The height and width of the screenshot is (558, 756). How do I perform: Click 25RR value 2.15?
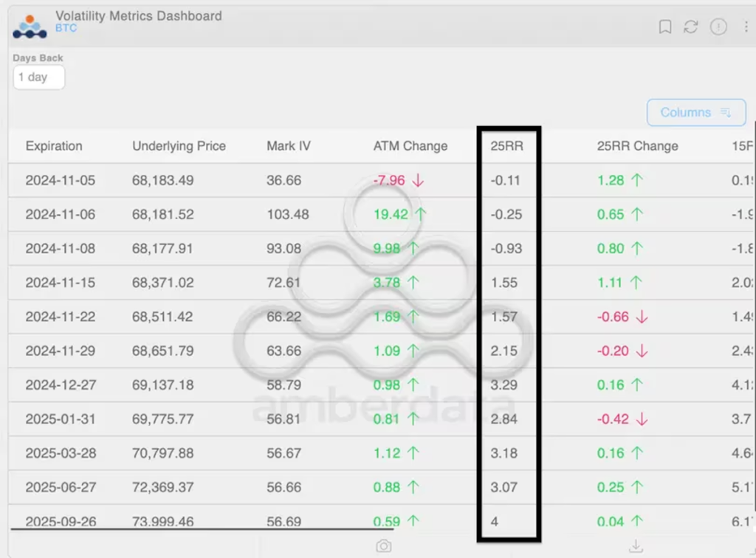504,351
